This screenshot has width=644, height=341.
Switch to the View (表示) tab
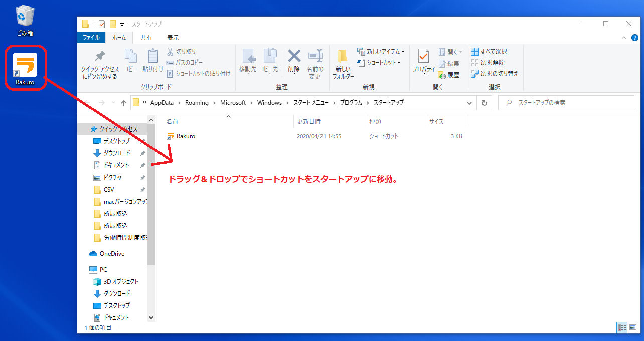coord(173,38)
